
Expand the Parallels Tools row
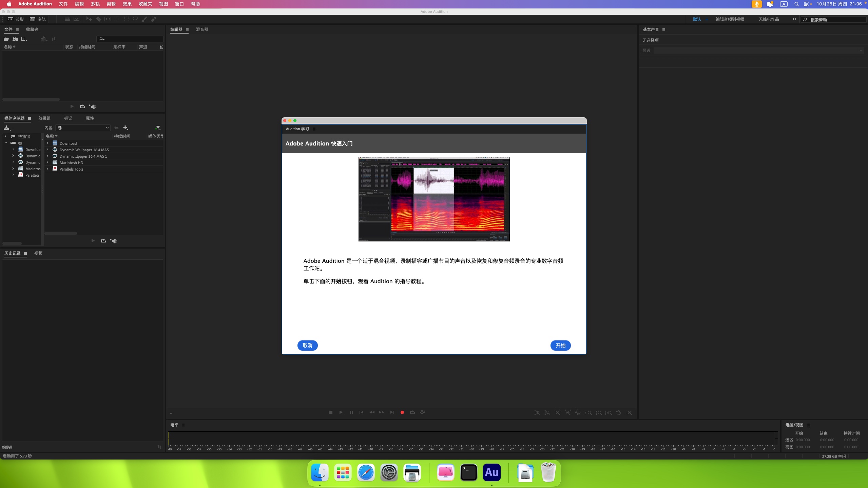pyautogui.click(x=47, y=169)
